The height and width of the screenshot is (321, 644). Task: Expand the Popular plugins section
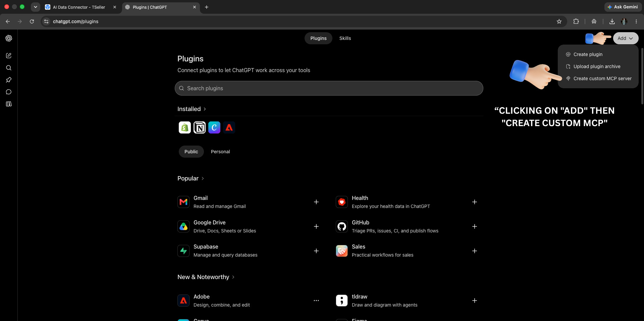coord(191,178)
